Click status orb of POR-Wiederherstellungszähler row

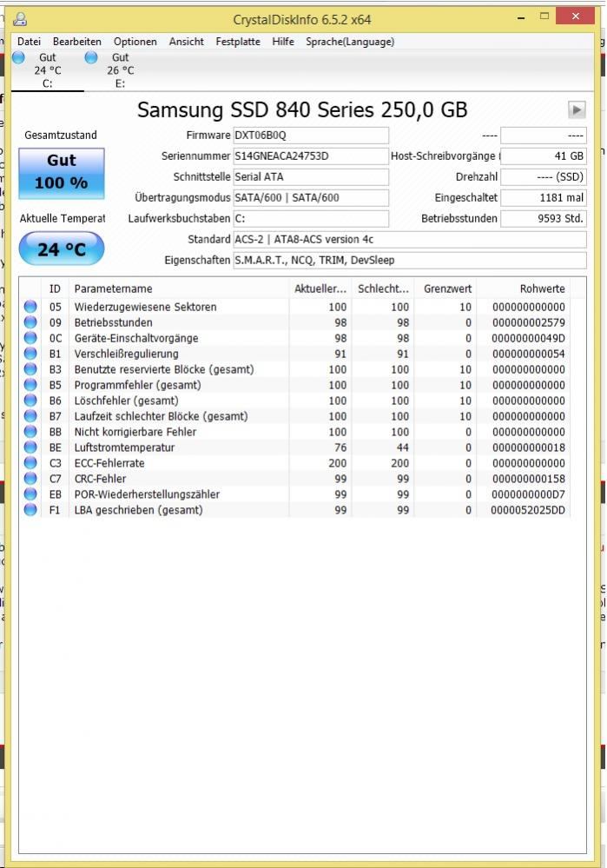coord(30,494)
